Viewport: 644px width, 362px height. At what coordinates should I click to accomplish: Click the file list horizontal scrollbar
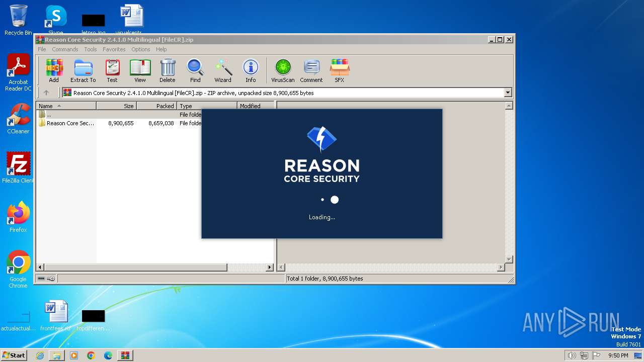155,267
